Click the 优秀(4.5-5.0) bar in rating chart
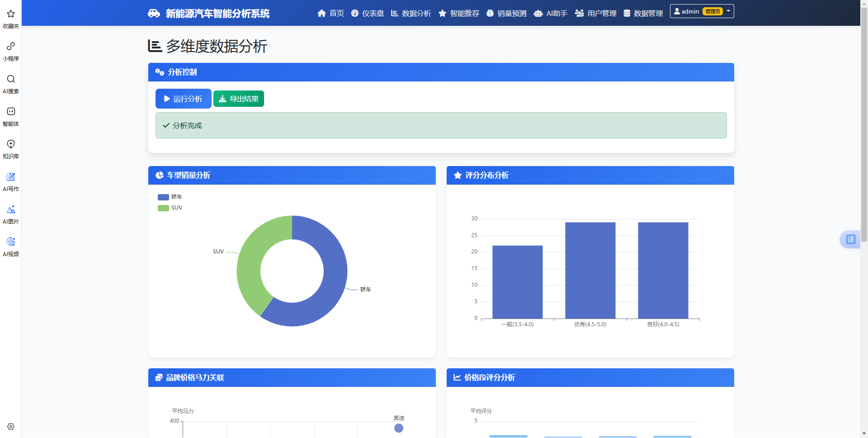The height and width of the screenshot is (438, 868). pos(590,270)
